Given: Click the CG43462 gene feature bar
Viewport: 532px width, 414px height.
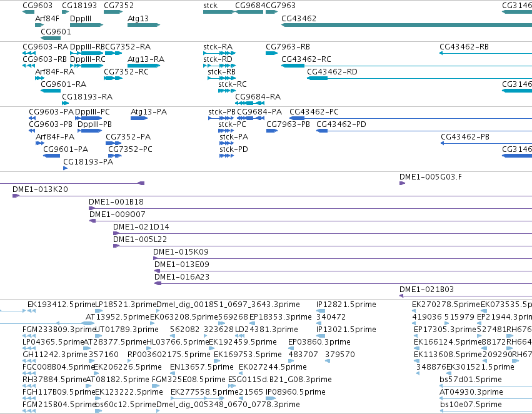Looking at the screenshot, I should pos(406,25).
